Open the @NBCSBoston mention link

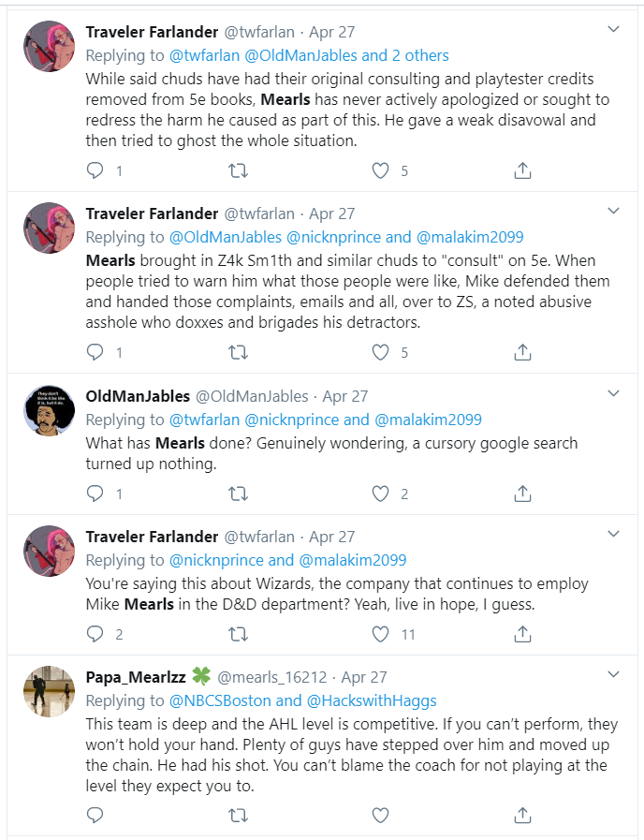[x=228, y=700]
